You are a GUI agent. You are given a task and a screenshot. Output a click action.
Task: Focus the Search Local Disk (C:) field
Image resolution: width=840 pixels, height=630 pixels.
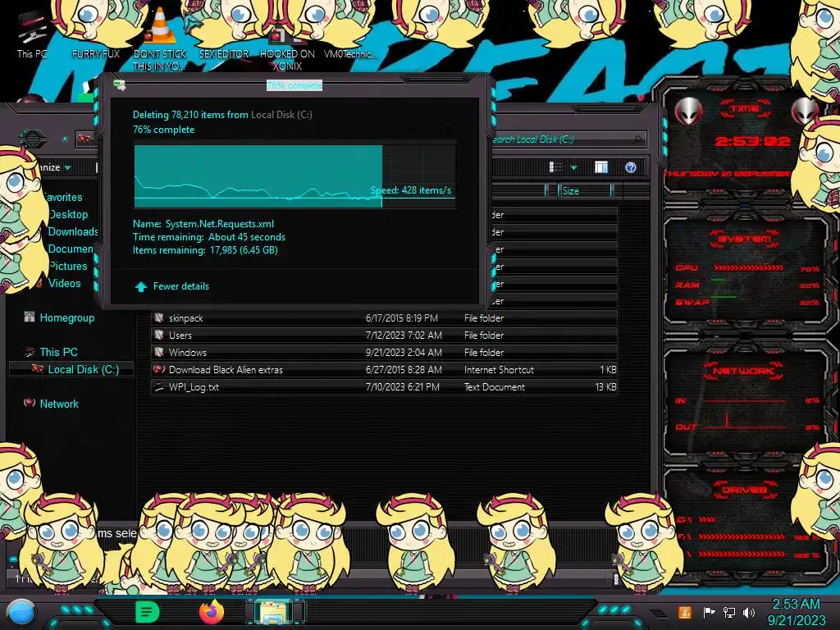pos(568,139)
